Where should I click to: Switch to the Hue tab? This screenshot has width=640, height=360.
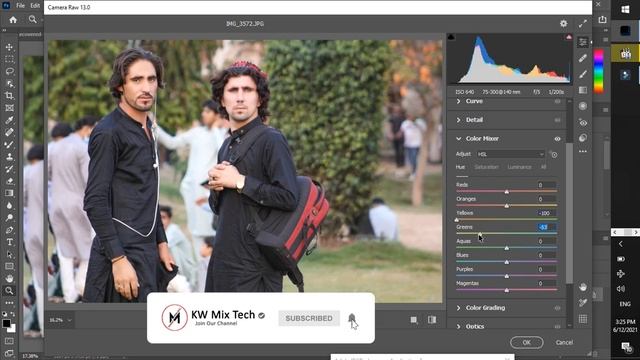click(x=460, y=167)
